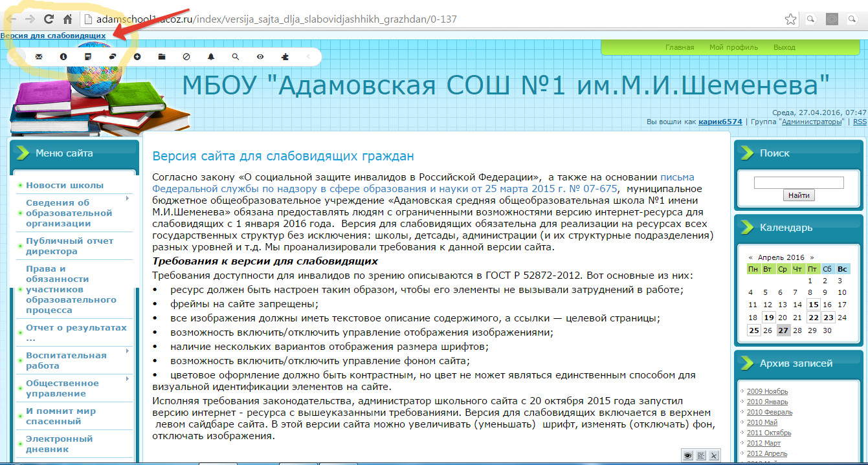Click the magnifier extension icon left of the @ icon
This screenshot has height=465, width=868.
(810, 19)
